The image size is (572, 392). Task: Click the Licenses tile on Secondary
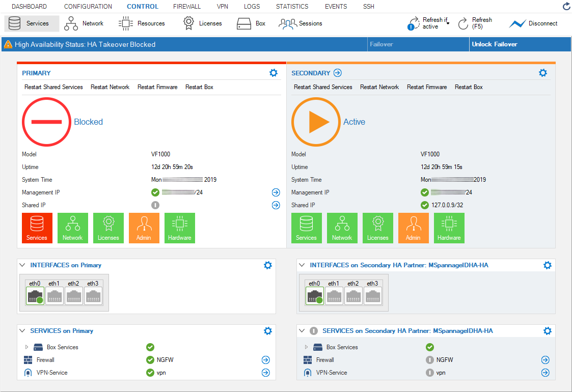(x=378, y=228)
